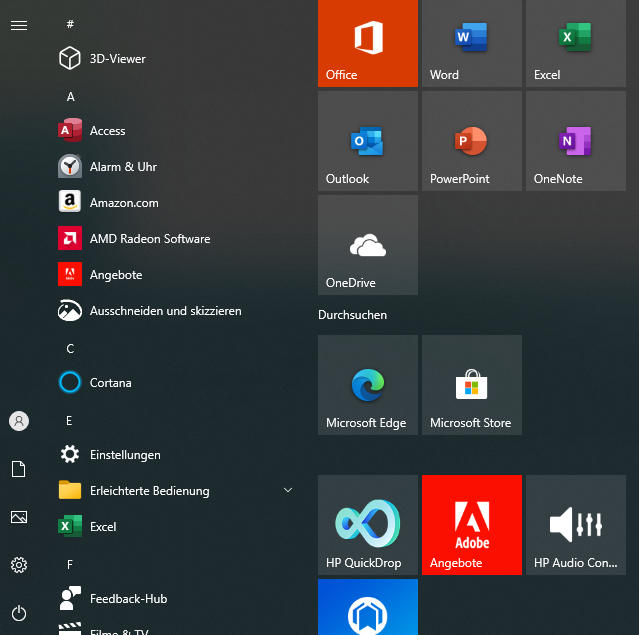The width and height of the screenshot is (639, 635).
Task: Click the C letter header
Action: pos(70,348)
